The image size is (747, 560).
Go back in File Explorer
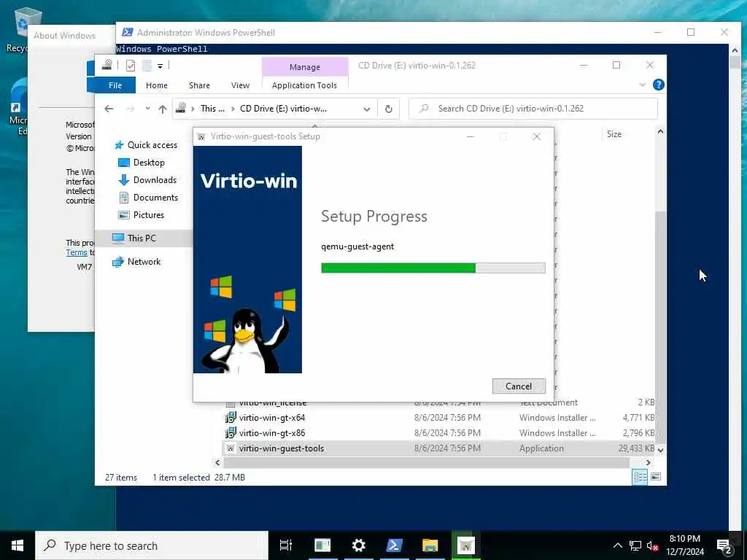click(109, 109)
